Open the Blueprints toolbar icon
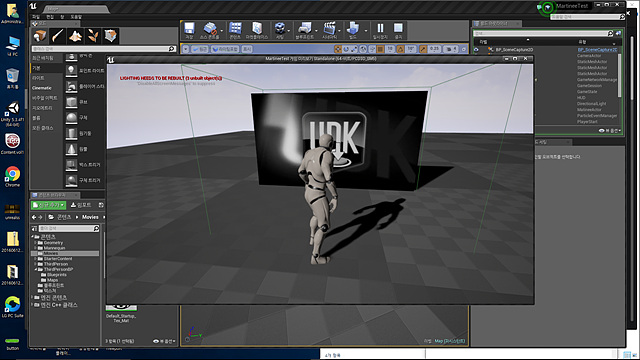The image size is (640, 360). (304, 30)
